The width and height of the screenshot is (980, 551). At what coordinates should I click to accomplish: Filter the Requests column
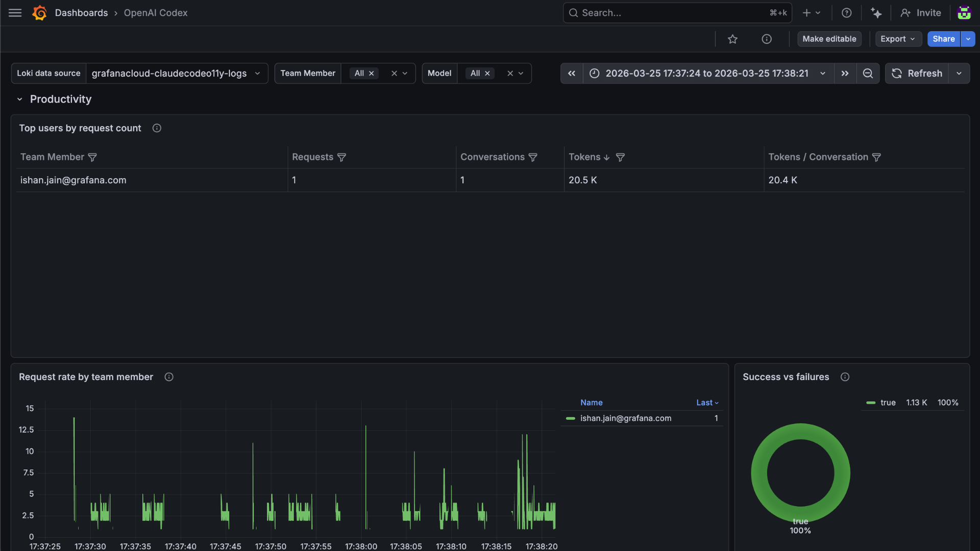[x=341, y=158]
